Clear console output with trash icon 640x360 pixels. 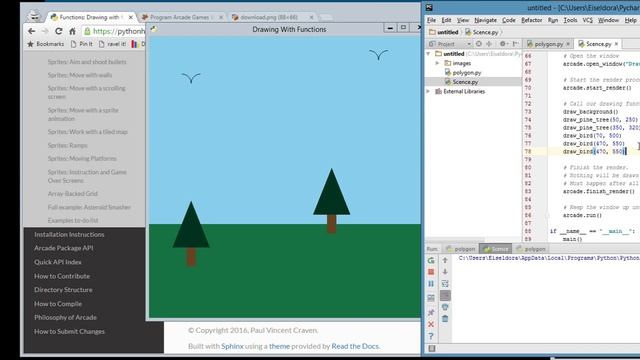click(445, 319)
